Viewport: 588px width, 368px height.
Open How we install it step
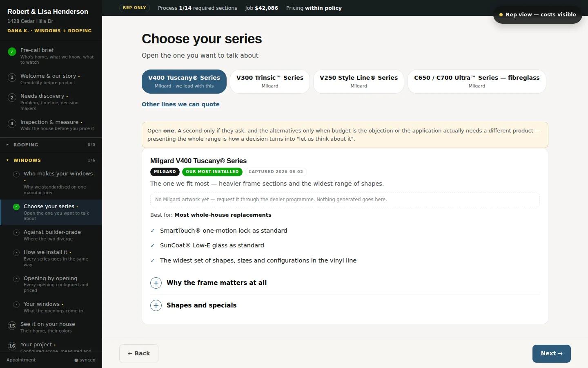51,258
